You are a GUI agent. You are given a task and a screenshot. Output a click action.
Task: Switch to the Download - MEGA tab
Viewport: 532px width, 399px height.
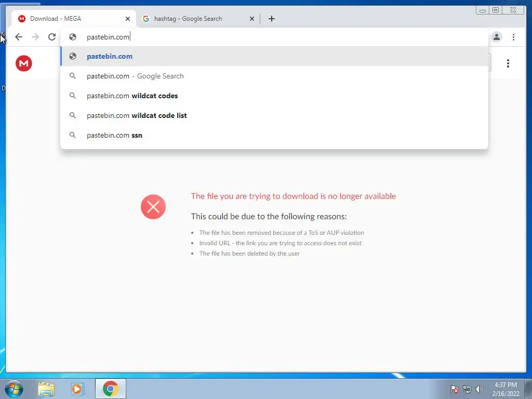(x=74, y=19)
